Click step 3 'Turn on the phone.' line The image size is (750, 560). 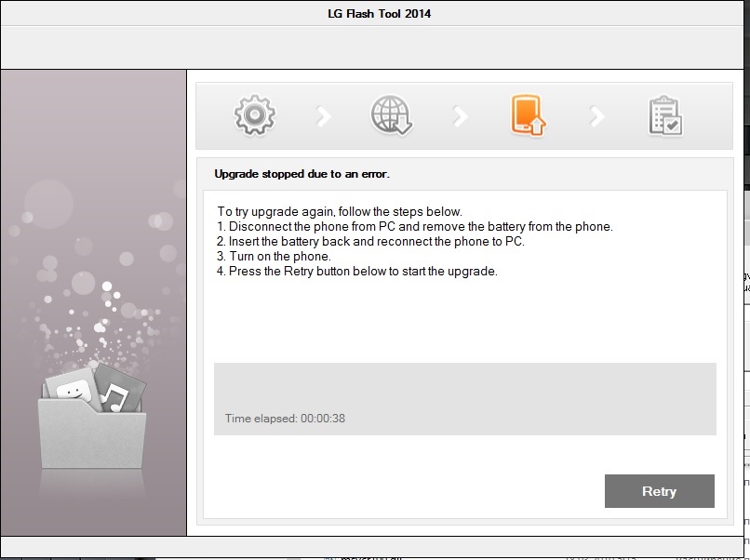tap(274, 257)
